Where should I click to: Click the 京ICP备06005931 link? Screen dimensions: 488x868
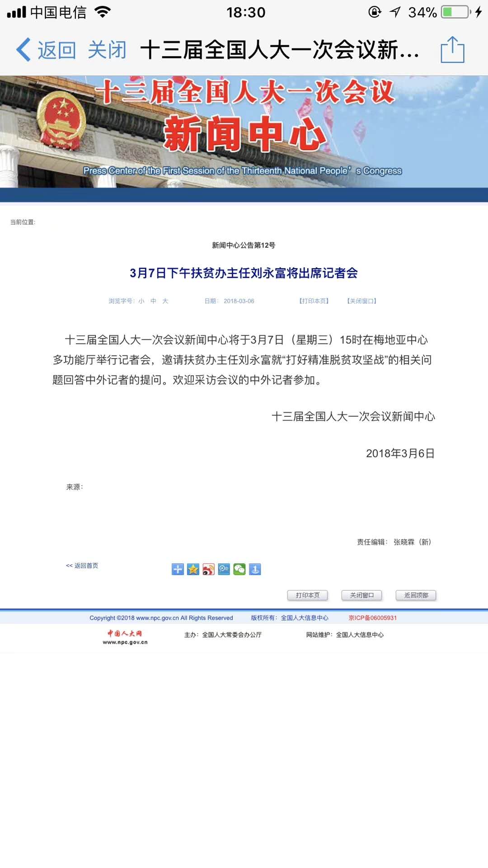372,618
